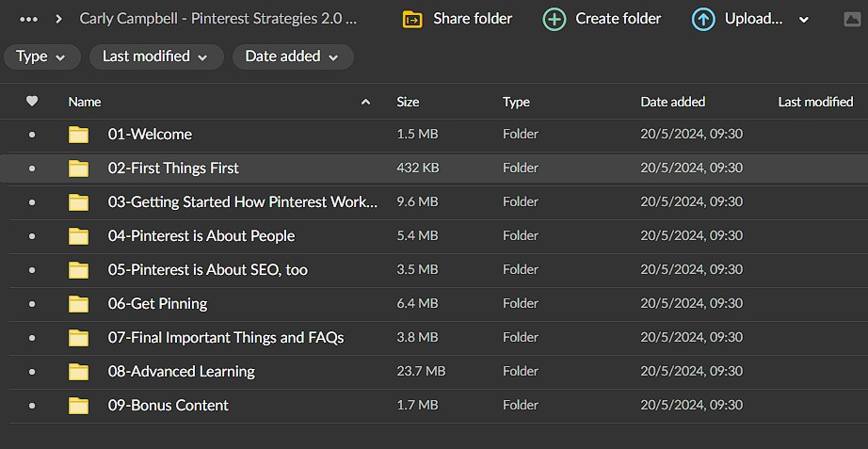Toggle favorite dot for 01-Welcome
The image size is (868, 449).
click(32, 135)
